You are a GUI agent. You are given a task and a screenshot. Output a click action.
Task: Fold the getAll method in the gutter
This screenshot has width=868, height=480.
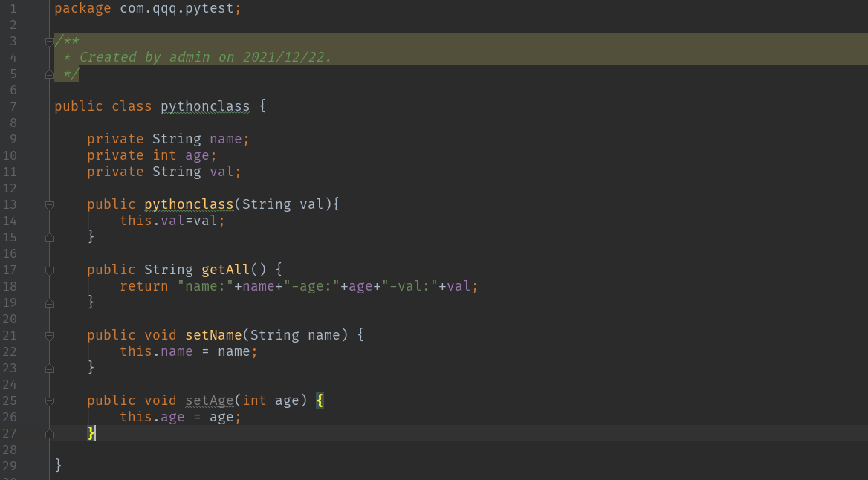49,270
